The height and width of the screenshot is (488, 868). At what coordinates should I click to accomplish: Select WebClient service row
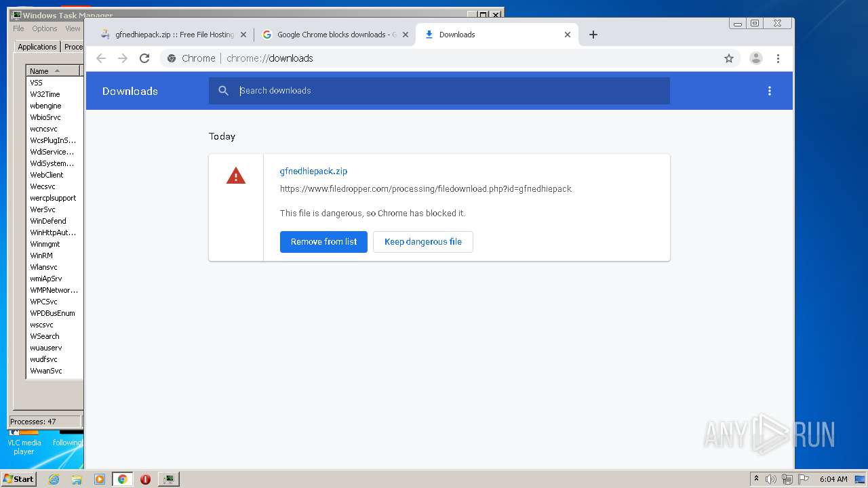point(54,175)
